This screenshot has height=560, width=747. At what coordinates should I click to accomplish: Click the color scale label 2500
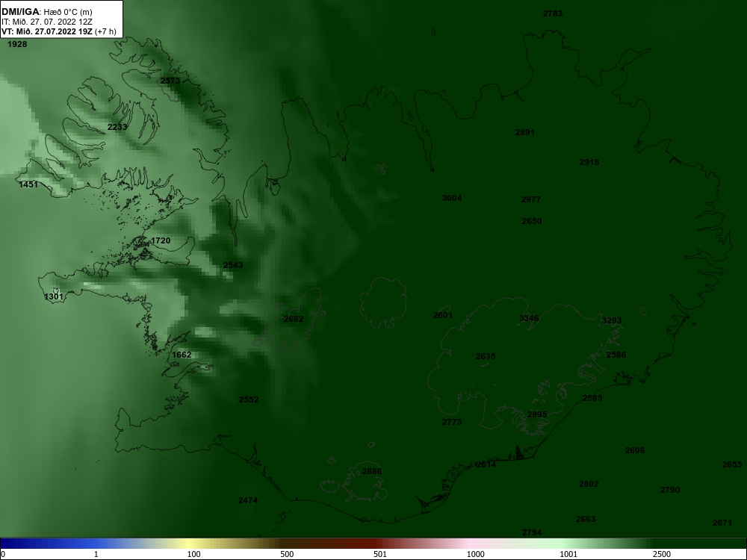(662, 554)
